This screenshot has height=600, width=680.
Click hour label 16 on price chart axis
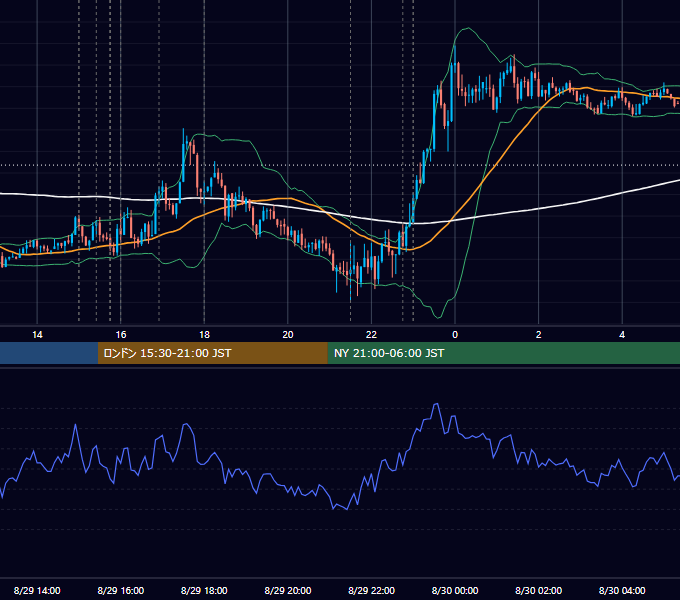click(121, 335)
